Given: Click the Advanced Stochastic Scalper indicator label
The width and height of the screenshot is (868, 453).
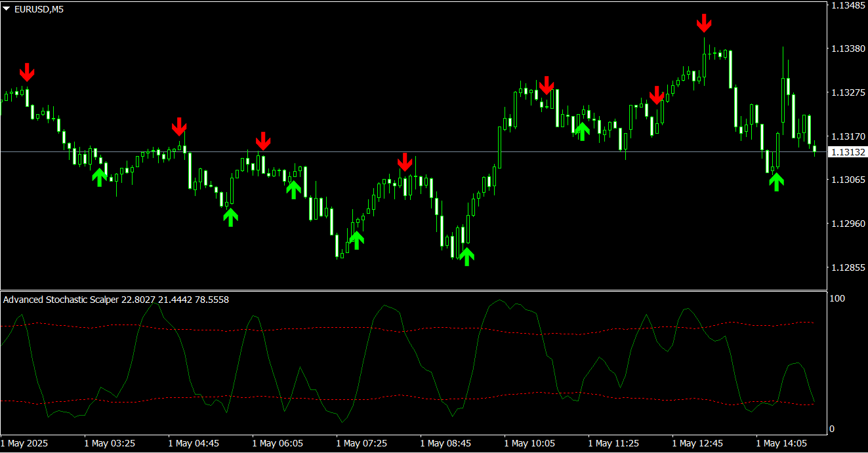Looking at the screenshot, I should pos(116,300).
